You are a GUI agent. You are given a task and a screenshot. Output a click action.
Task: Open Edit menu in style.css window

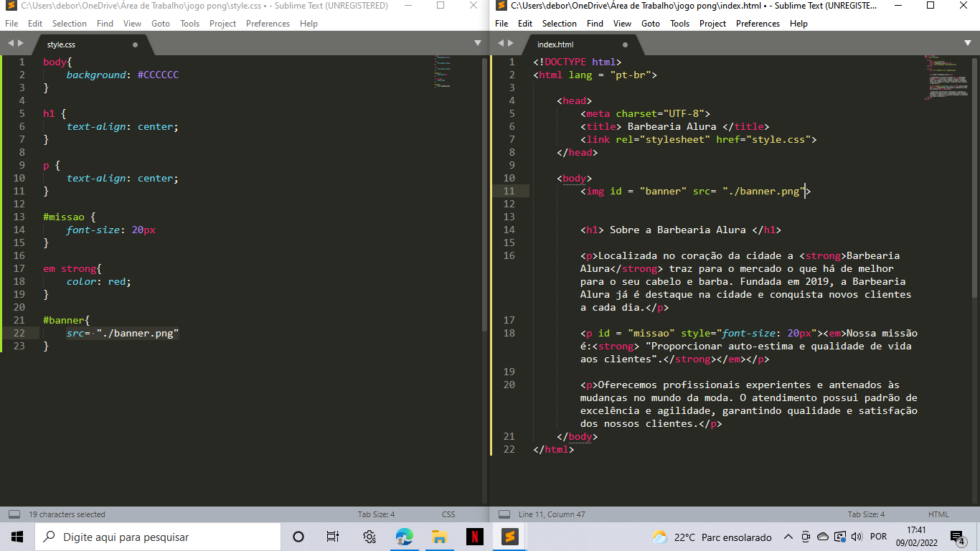(35, 23)
